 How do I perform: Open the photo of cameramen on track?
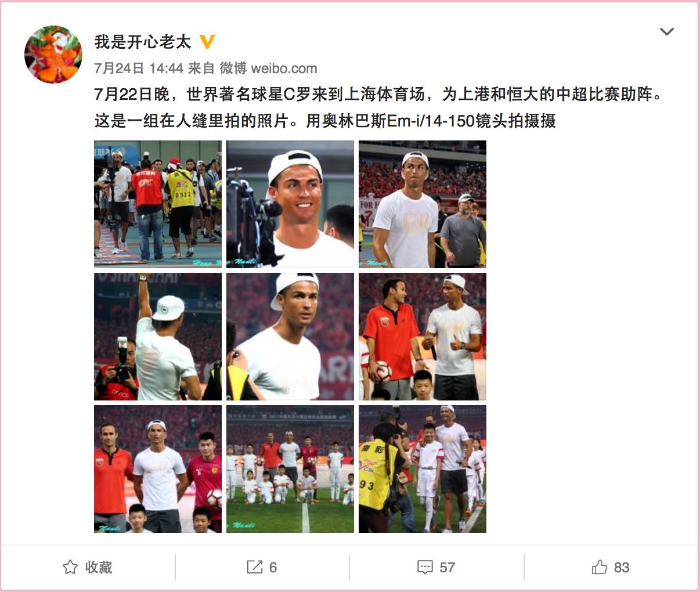click(x=158, y=204)
